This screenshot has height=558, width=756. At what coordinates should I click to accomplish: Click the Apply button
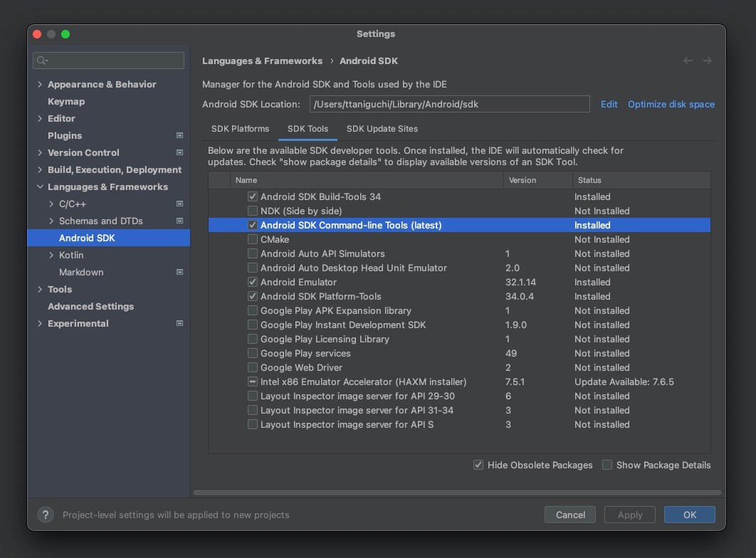[x=630, y=515]
